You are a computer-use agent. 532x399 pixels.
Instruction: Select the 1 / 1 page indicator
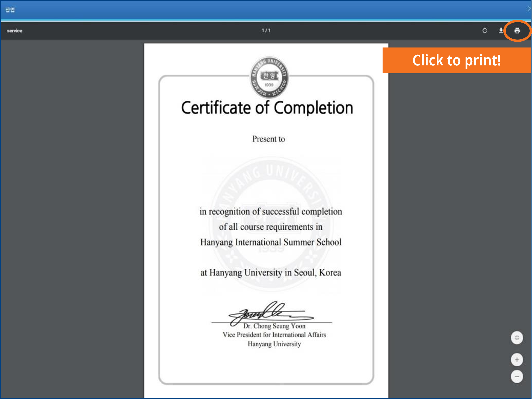pos(266,30)
